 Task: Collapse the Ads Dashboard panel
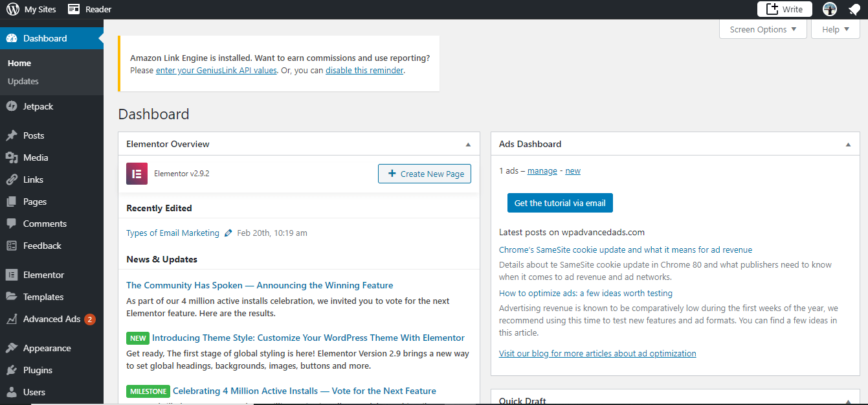pyautogui.click(x=849, y=145)
